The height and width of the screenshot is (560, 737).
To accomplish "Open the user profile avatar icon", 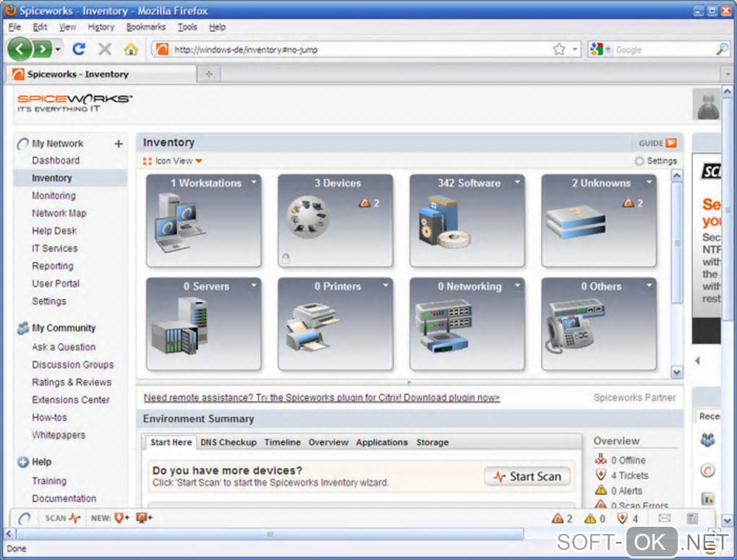I will point(707,105).
